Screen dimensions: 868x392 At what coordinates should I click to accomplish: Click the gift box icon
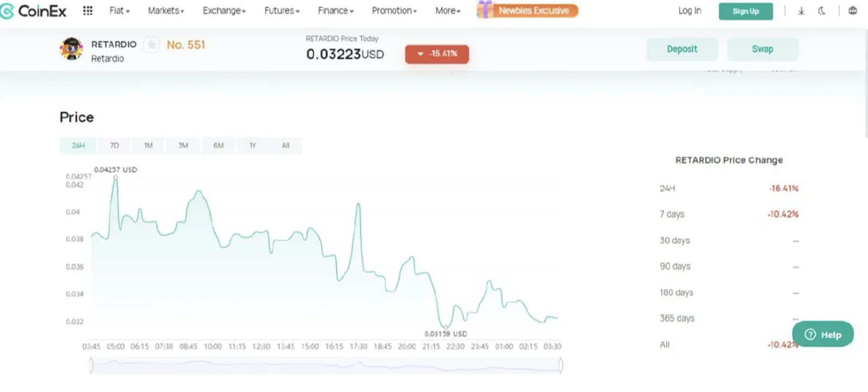484,9
